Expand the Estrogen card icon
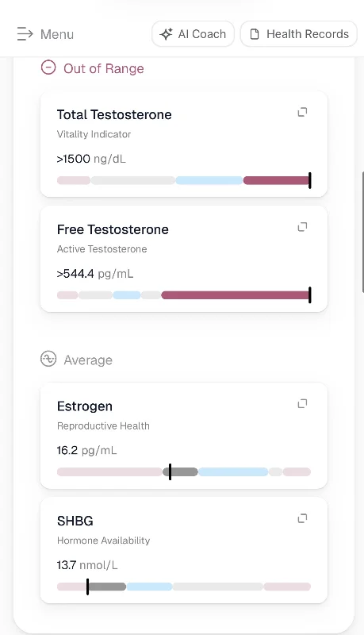Screen dimensions: 364x635 (x=302, y=403)
